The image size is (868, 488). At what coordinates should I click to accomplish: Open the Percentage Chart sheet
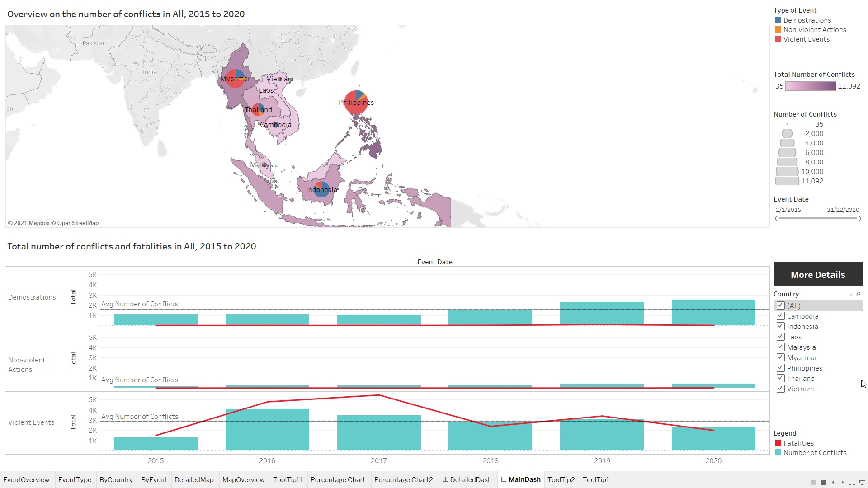pyautogui.click(x=338, y=480)
